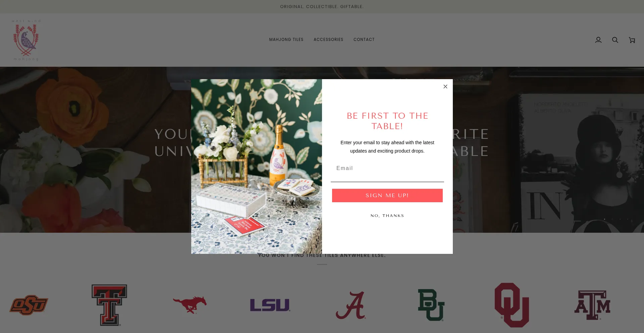This screenshot has height=333, width=644.
Task: Open the Accessories menu
Action: tap(328, 40)
